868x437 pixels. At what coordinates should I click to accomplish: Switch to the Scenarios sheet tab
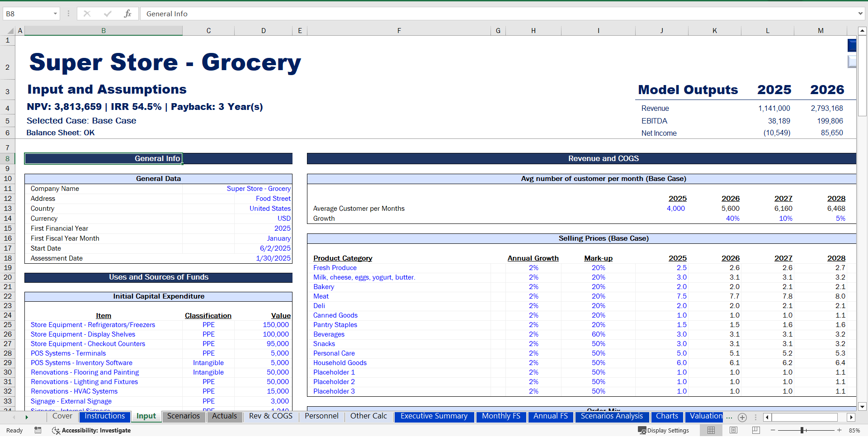184,416
